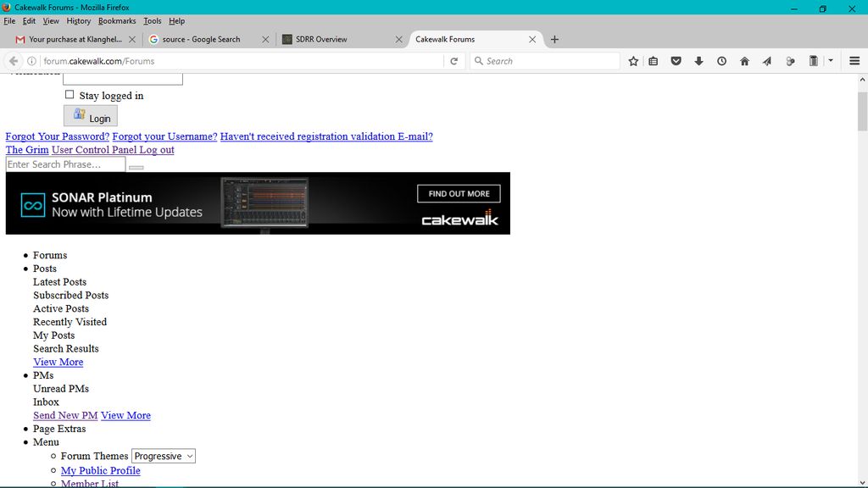
Task: Open the Bookmarks menu
Action: click(x=117, y=21)
